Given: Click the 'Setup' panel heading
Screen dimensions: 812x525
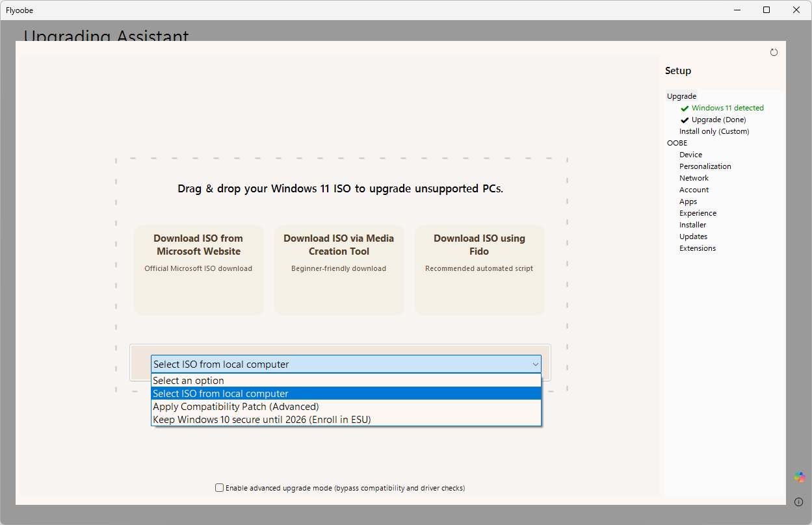Looking at the screenshot, I should (x=678, y=71).
